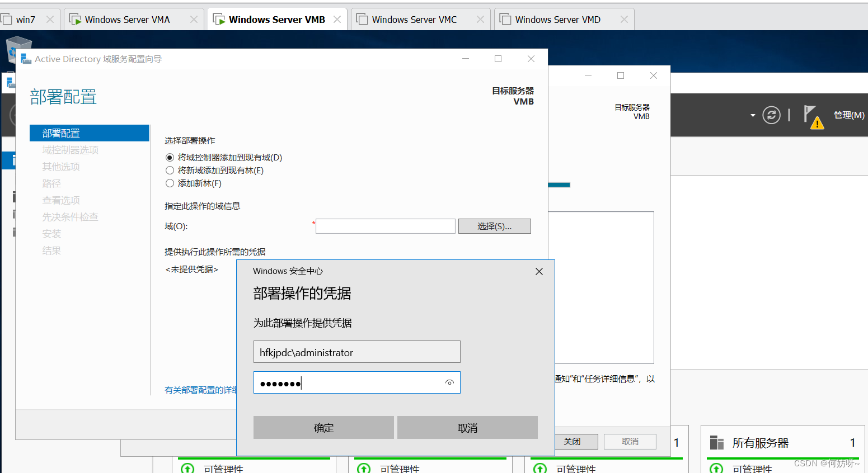Open the notifications flag with warning
Screen dimensions: 868x473
pos(813,116)
